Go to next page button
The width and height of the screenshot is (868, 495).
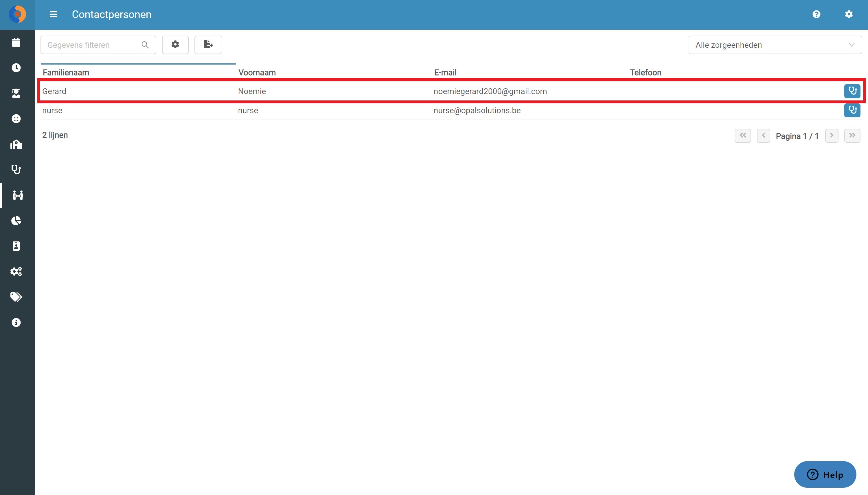831,136
